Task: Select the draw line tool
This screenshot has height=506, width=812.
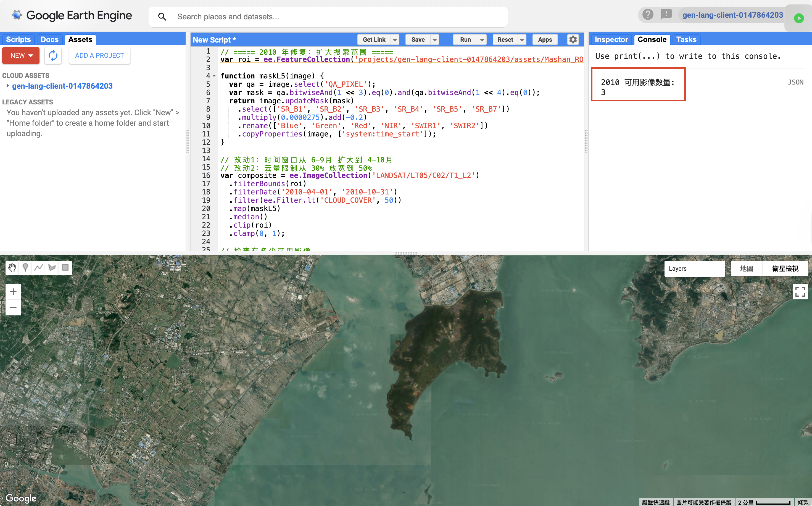Action: [39, 267]
